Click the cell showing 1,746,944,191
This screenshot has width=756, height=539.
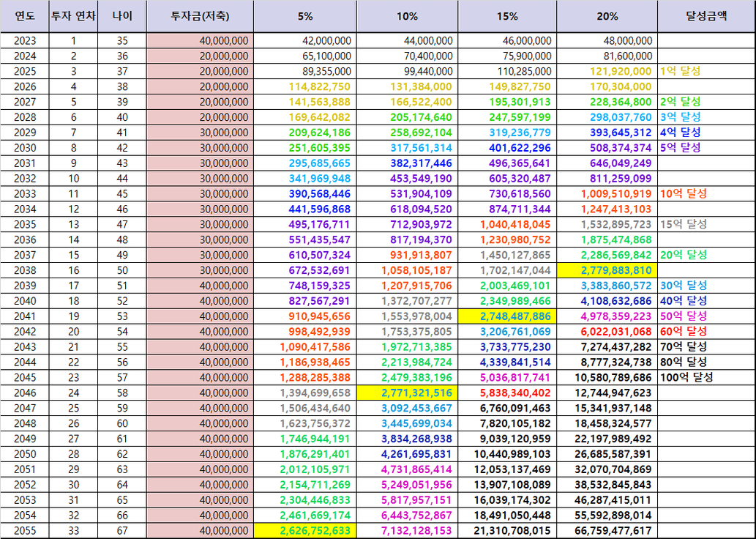coord(305,439)
